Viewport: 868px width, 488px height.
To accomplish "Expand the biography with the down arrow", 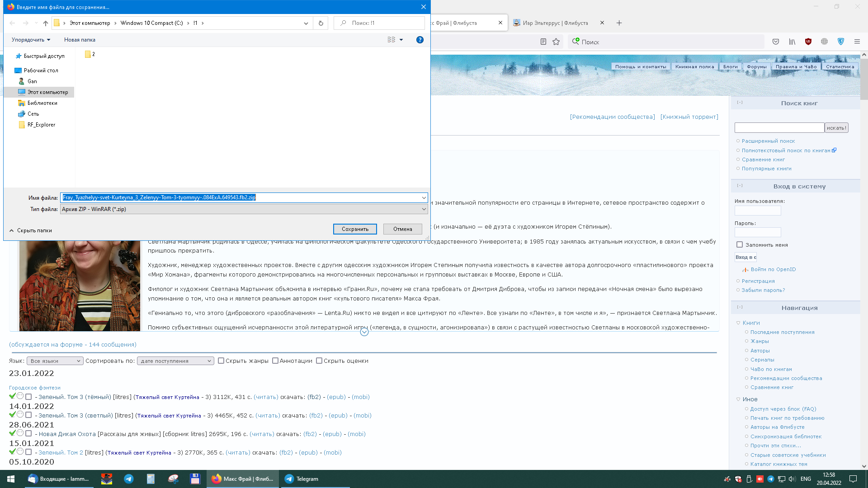I will pos(364,332).
